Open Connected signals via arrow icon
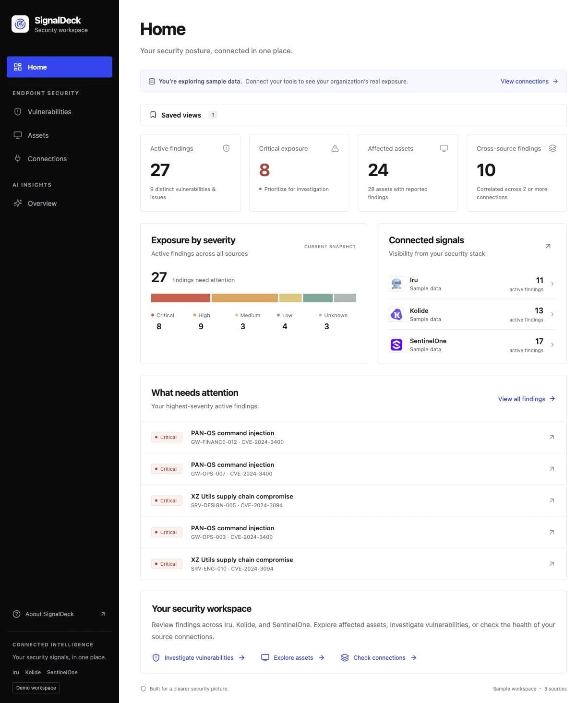 pos(548,246)
